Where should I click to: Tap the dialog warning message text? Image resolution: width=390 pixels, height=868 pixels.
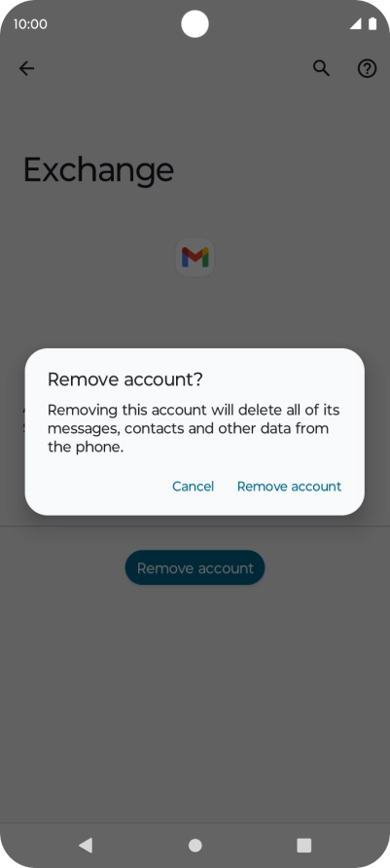click(x=194, y=428)
